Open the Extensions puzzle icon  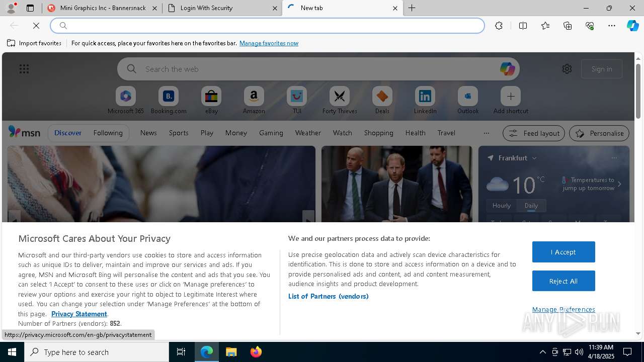(499, 26)
